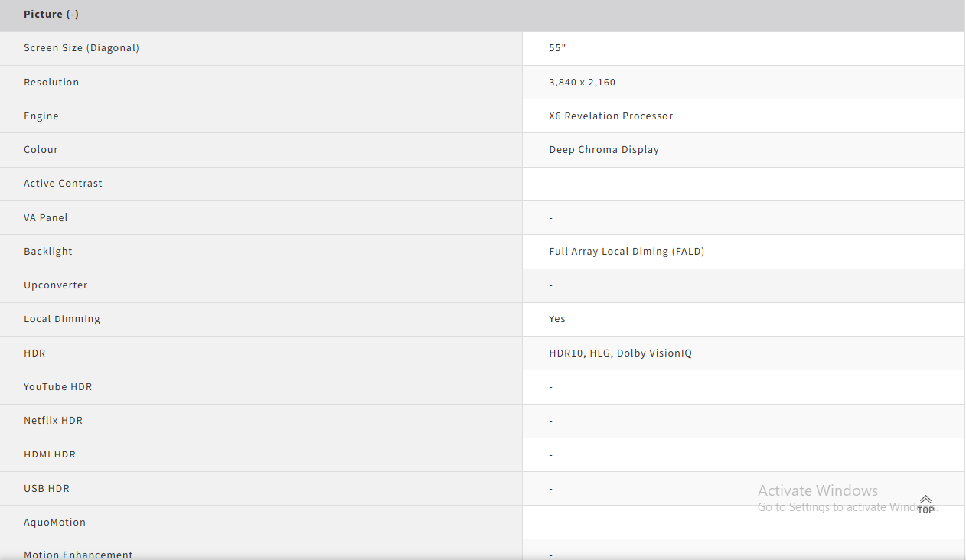Select the 3,840 x 2,160 resolution value
The height and width of the screenshot is (560, 966).
click(582, 82)
